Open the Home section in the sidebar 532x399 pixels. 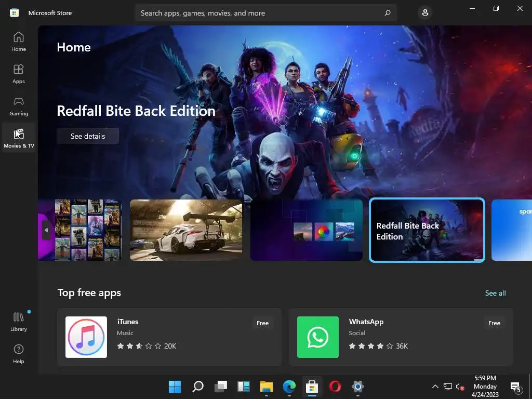tap(19, 42)
